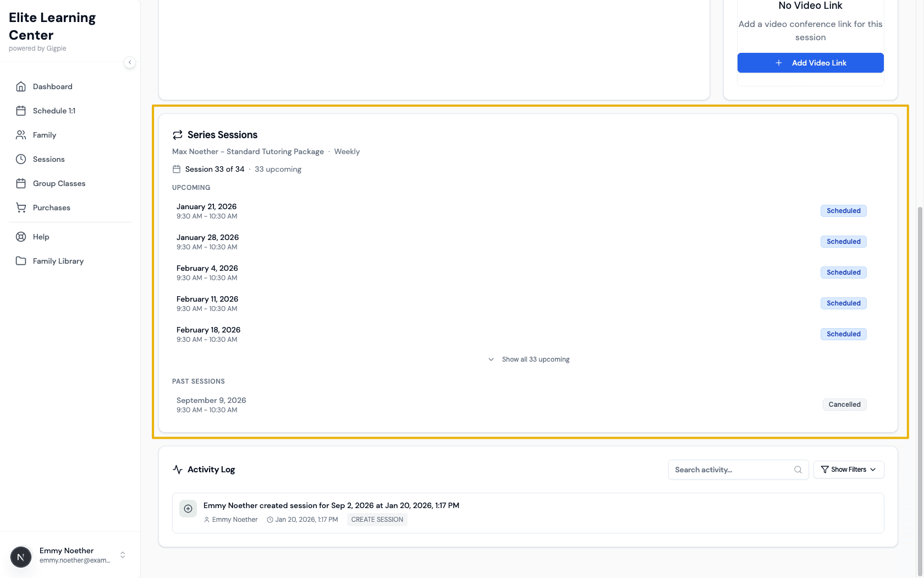Select the Group Classes calendar icon
924x578 pixels.
[x=21, y=183]
